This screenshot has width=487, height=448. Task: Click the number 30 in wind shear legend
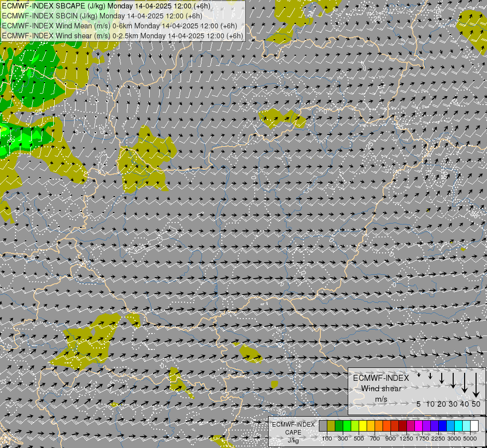(x=453, y=404)
